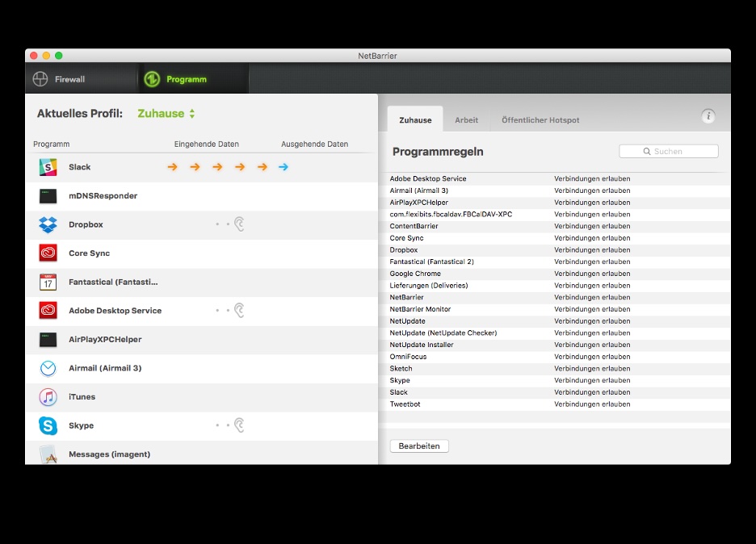Switch to the Firewall tab
This screenshot has width=756, height=544.
pyautogui.click(x=60, y=79)
